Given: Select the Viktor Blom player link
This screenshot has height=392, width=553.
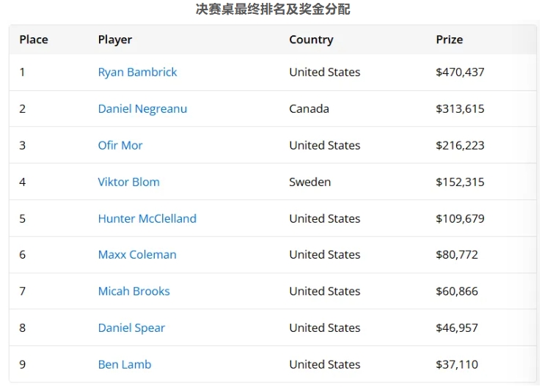Looking at the screenshot, I should [x=128, y=182].
